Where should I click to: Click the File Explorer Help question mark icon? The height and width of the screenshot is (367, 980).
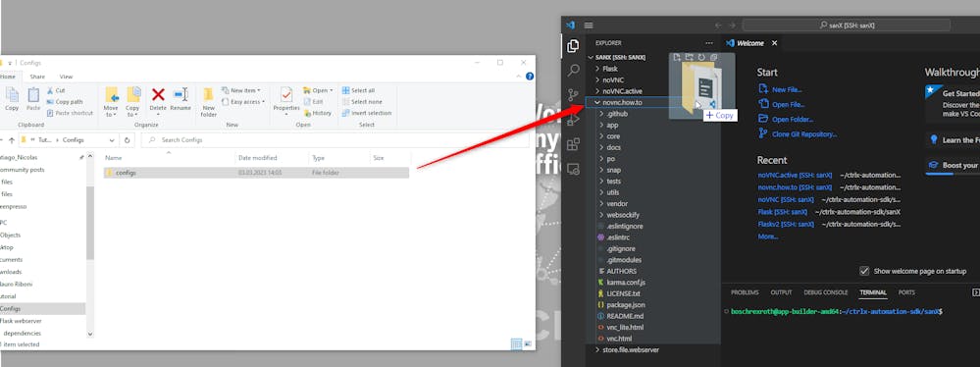click(530, 77)
